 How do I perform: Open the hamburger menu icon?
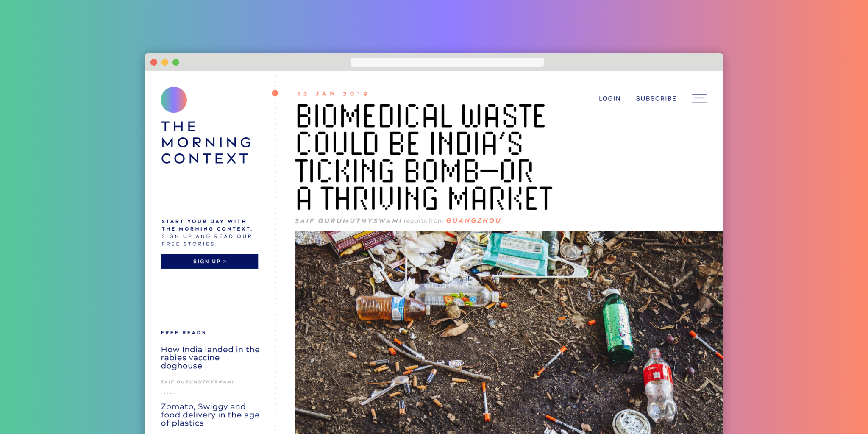(699, 98)
